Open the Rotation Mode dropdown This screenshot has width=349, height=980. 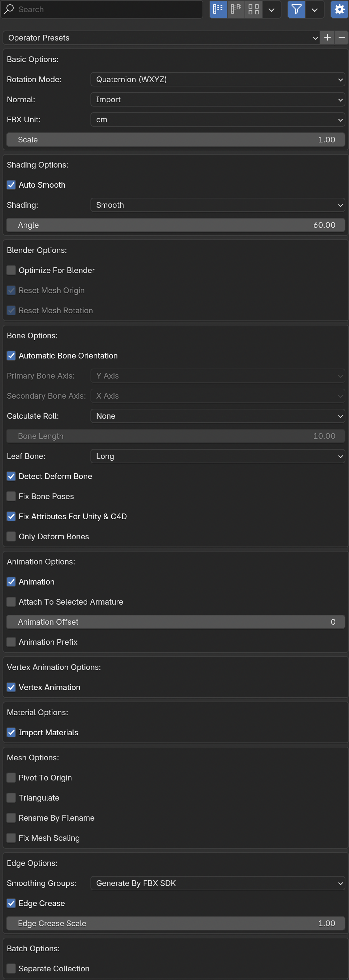[218, 80]
